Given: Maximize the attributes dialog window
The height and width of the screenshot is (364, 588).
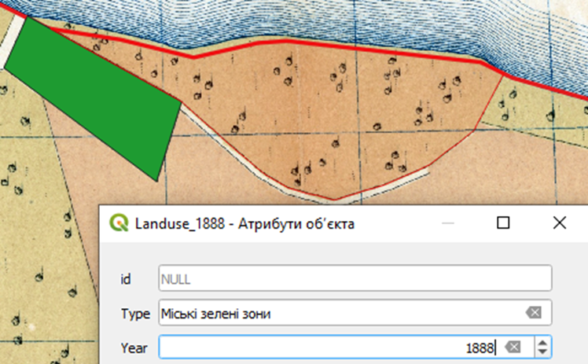Looking at the screenshot, I should [x=504, y=223].
